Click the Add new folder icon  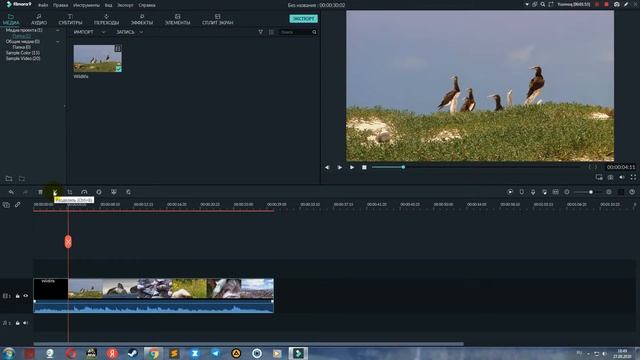click(x=9, y=179)
